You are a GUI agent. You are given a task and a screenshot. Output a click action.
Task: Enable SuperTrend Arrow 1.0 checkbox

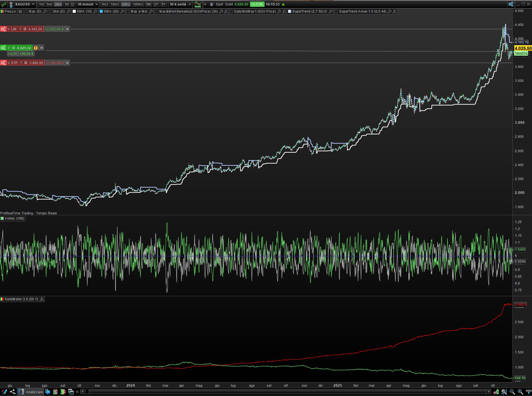tap(336, 11)
